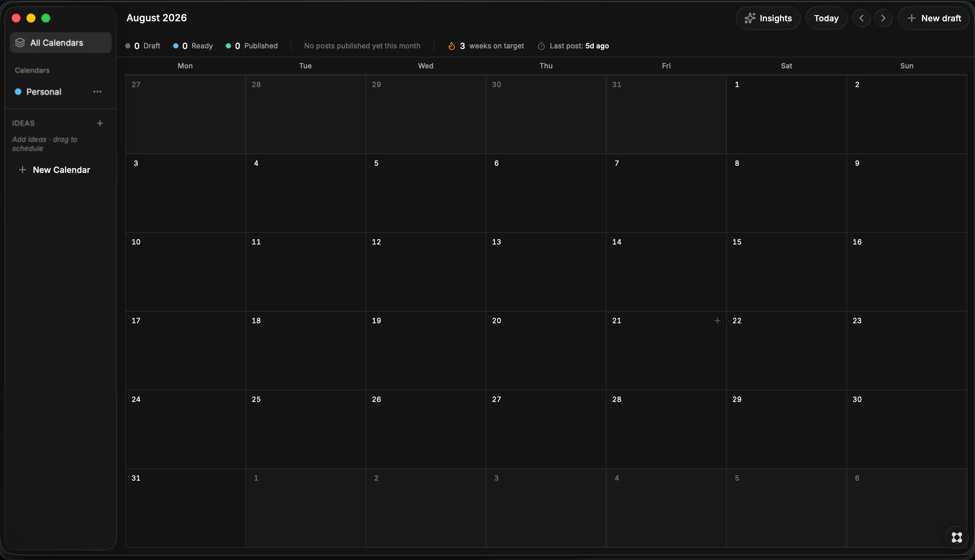Click the Ready count status
The height and width of the screenshot is (560, 975).
point(193,46)
